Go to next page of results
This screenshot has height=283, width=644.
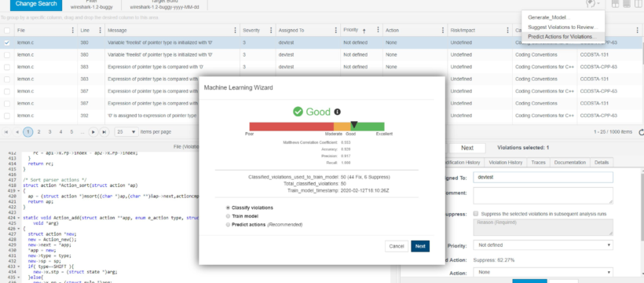click(x=93, y=132)
